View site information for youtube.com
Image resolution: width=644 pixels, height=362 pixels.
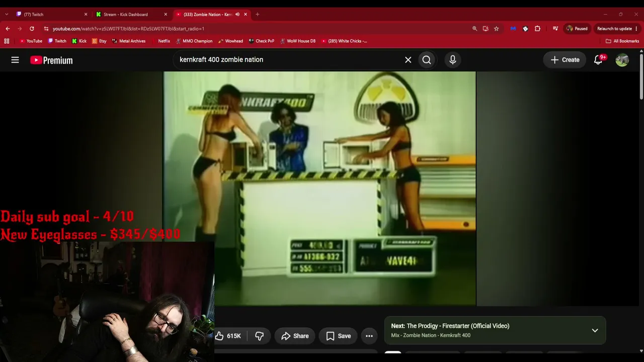coord(46,29)
